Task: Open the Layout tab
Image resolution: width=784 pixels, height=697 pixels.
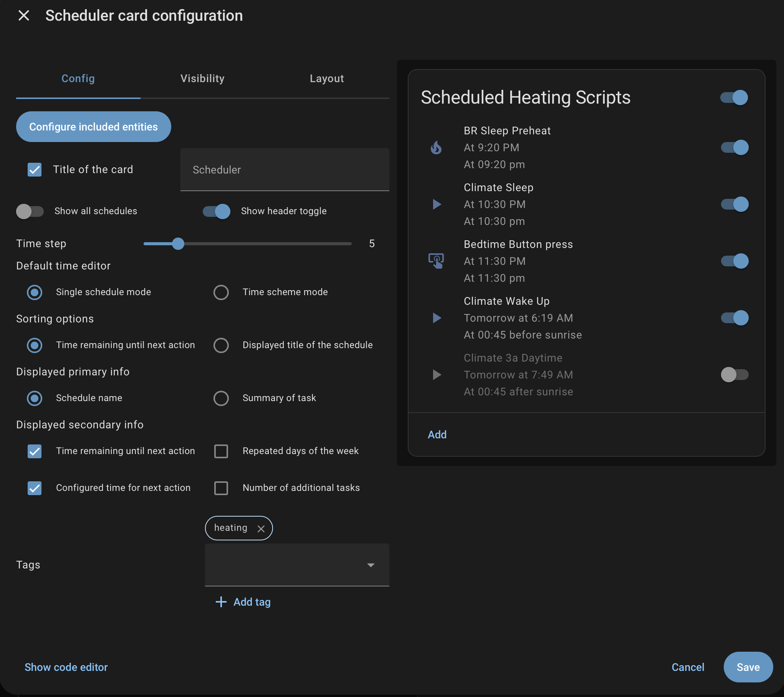Action: (327, 79)
